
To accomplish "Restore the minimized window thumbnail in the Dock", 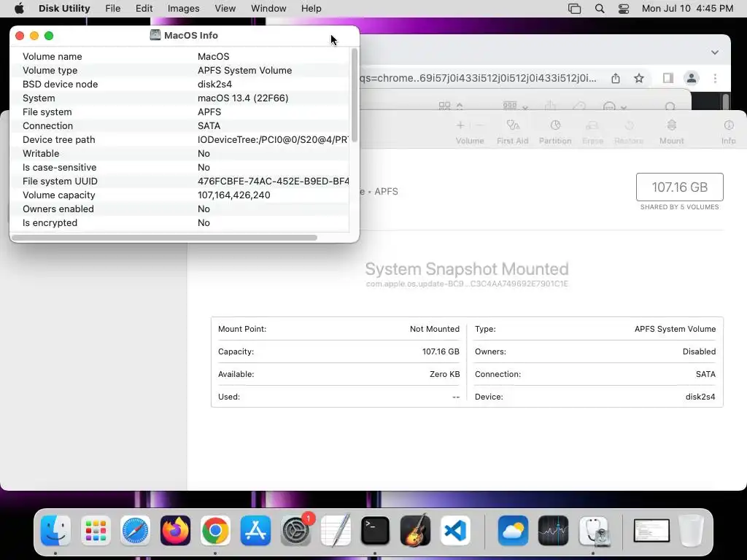I will [651, 531].
